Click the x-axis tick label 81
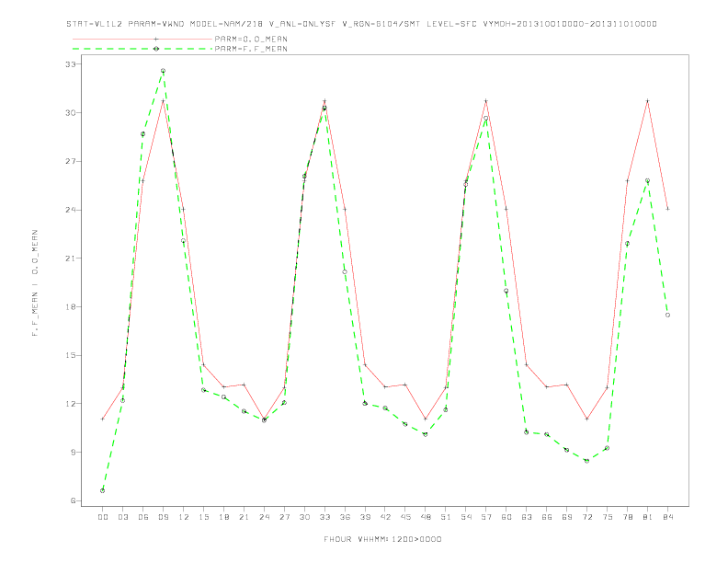The width and height of the screenshot is (728, 563). [648, 517]
